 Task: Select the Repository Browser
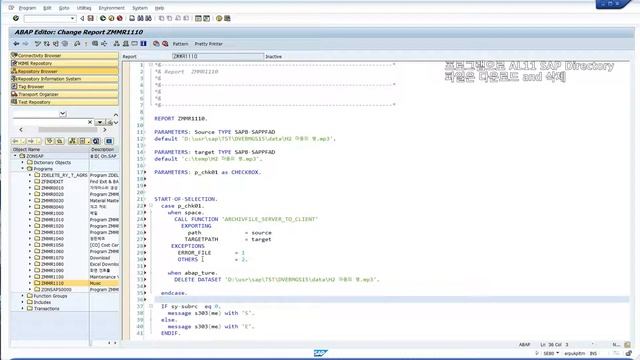[64, 71]
